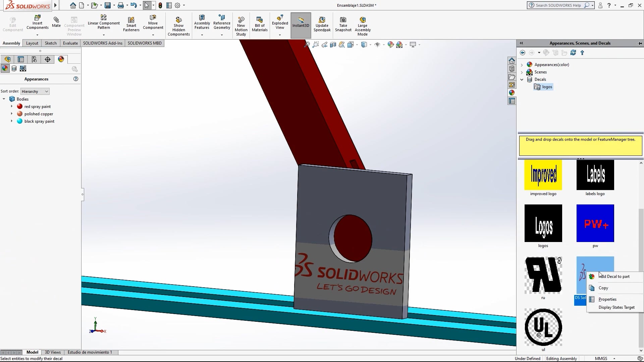This screenshot has width=644, height=362.
Task: Click Add Decal to part
Action: [x=614, y=276]
